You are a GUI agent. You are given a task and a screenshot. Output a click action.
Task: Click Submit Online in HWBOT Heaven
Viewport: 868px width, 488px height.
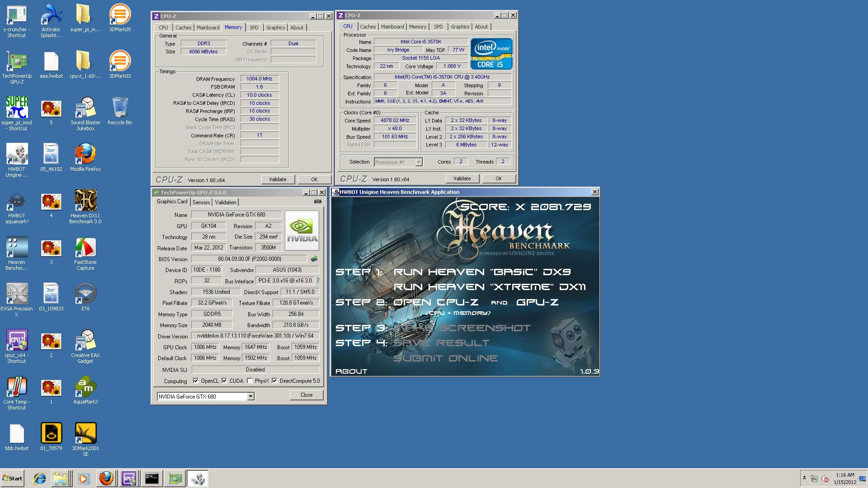pos(446,358)
